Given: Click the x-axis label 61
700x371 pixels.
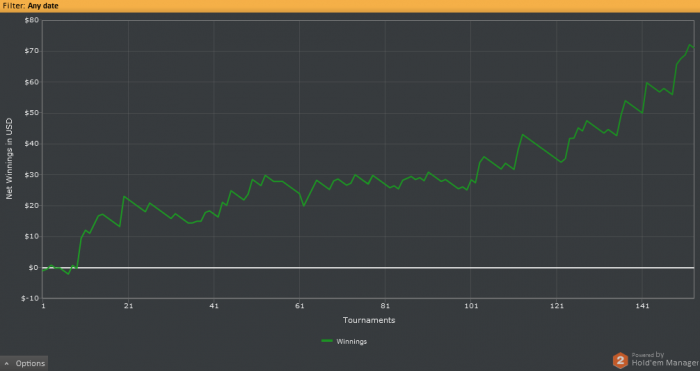Looking at the screenshot, I should tap(300, 306).
